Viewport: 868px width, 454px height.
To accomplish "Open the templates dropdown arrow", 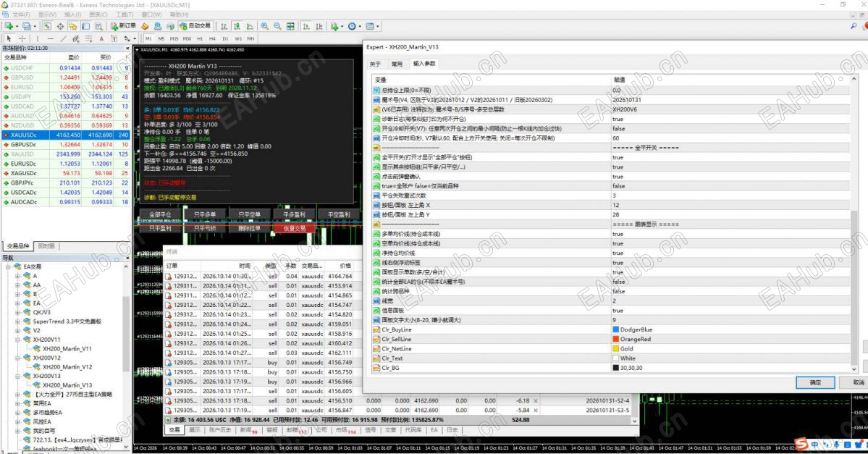I will (378, 27).
